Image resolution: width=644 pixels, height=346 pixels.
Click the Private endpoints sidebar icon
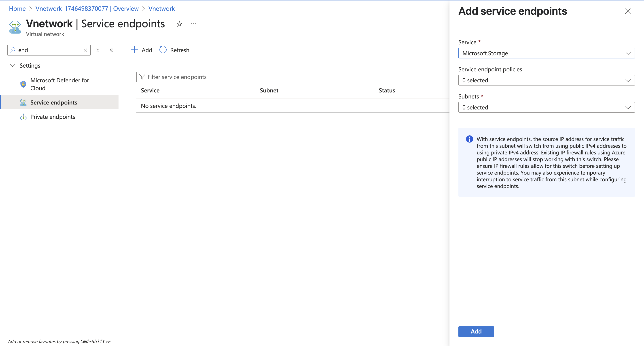(x=23, y=117)
